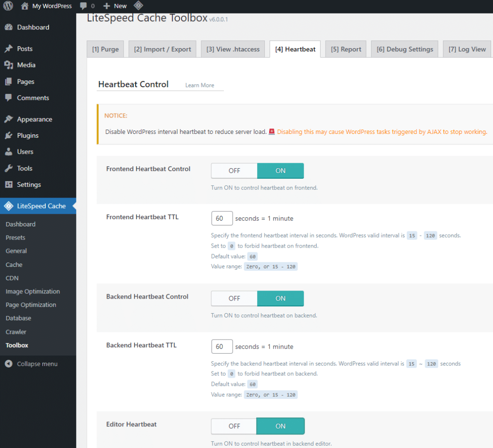
Task: Turn Editor Heartbeat OFF
Action: point(234,426)
